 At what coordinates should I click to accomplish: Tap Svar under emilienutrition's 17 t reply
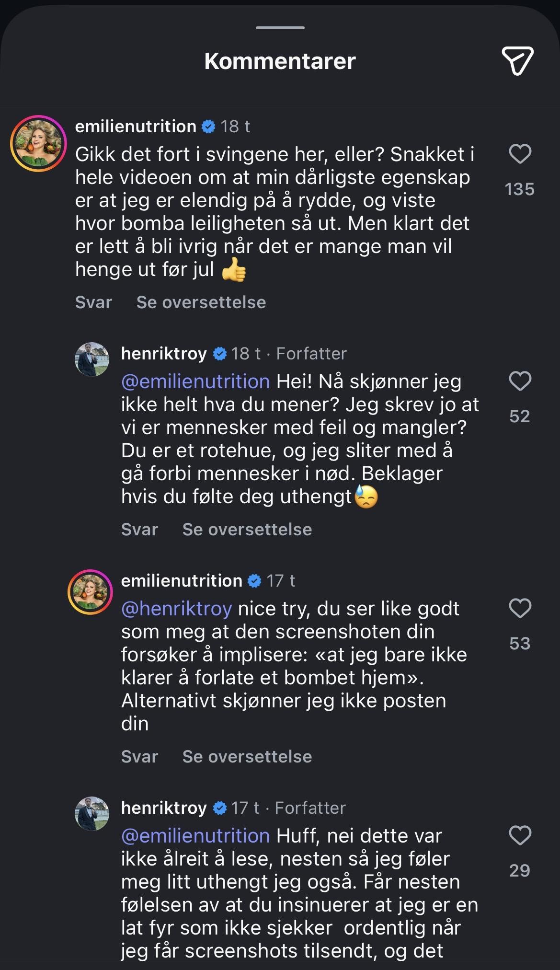[139, 757]
